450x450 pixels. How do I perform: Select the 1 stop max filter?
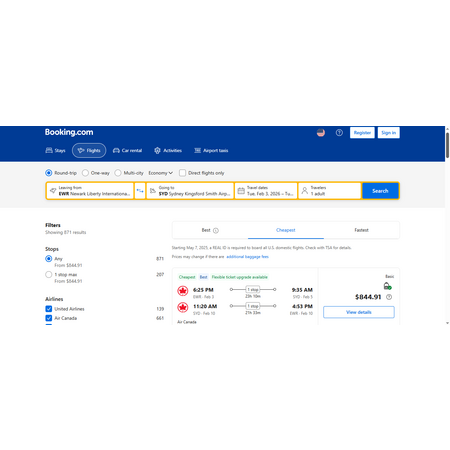coord(49,275)
